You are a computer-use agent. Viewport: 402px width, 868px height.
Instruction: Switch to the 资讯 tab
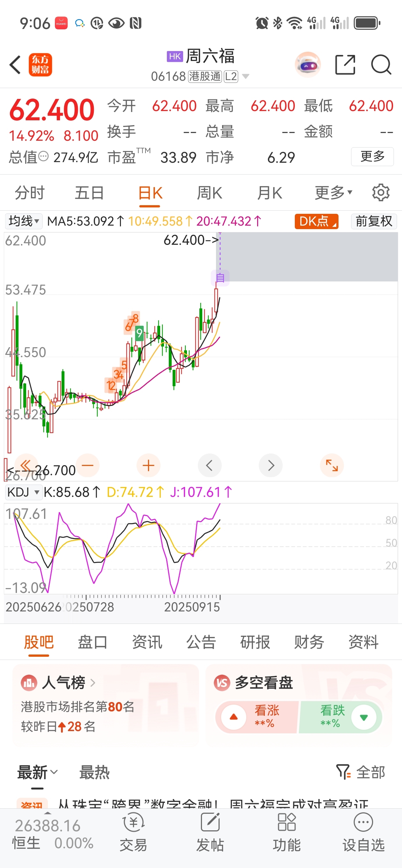[x=147, y=642]
